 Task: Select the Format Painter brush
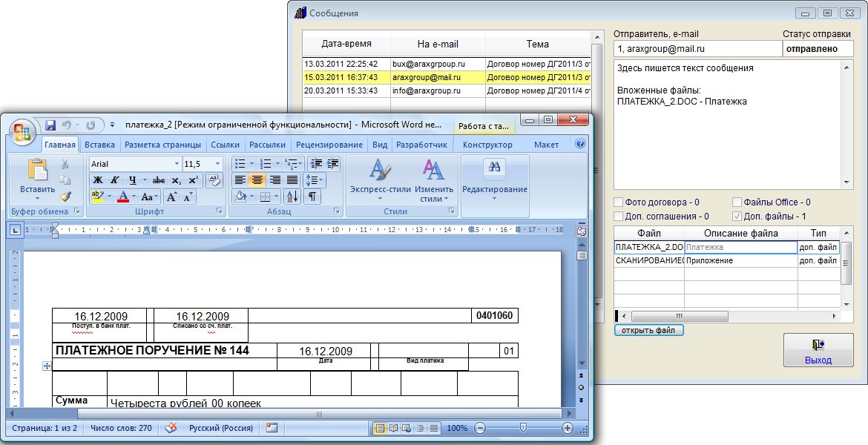(65, 196)
